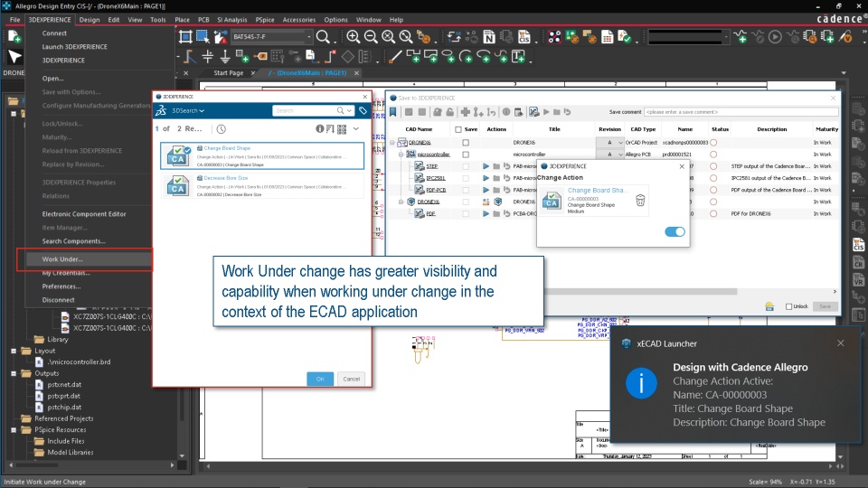Viewport: 868px width, 488px height.
Task: Click the plus icon in Save to 3DEXPERIENCE toolbar
Action: pyautogui.click(x=465, y=112)
